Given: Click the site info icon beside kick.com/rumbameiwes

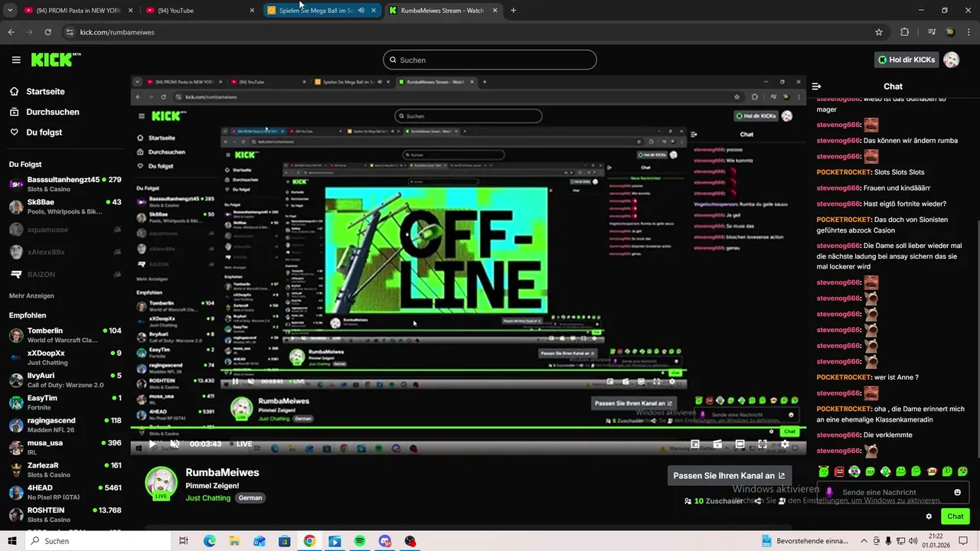Looking at the screenshot, I should click(70, 32).
